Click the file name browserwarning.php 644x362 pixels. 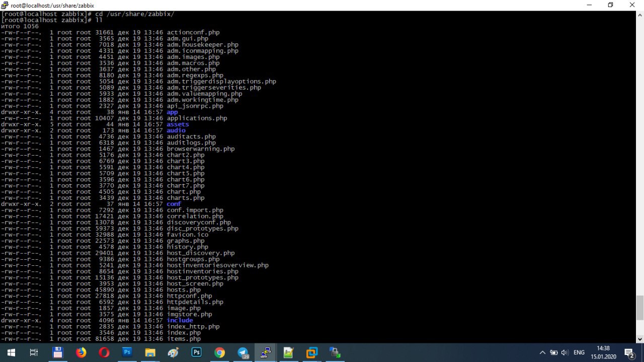click(201, 149)
